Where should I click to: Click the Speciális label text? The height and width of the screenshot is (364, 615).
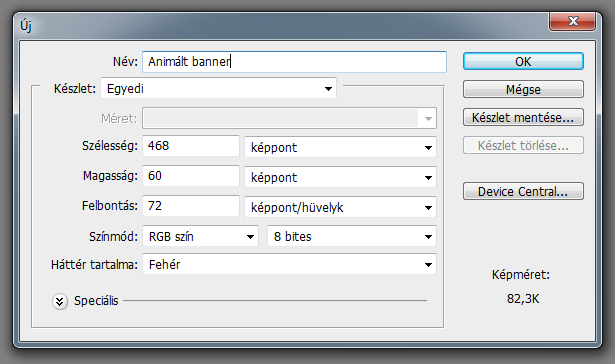(x=96, y=300)
